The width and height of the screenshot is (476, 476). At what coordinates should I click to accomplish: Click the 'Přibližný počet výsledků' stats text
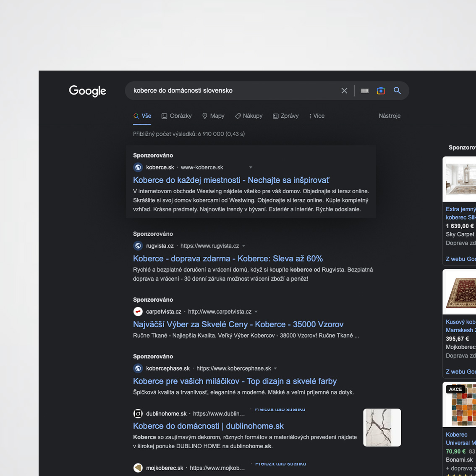189,134
